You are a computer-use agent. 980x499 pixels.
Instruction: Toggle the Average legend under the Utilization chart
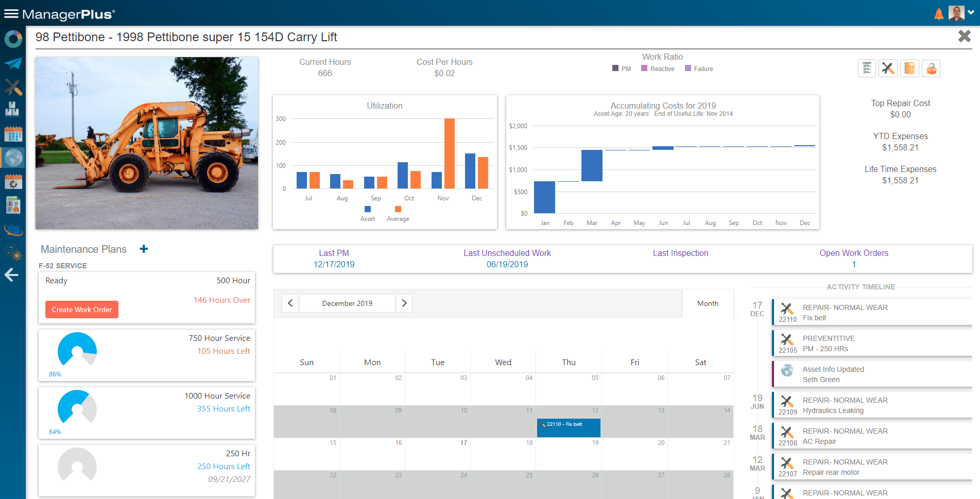pos(398,213)
